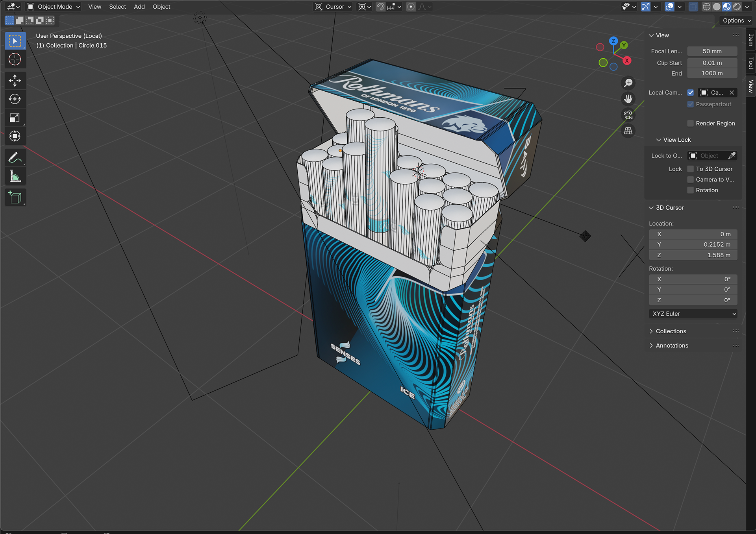Click the Clip Start 0.01 m field

pyautogui.click(x=712, y=63)
